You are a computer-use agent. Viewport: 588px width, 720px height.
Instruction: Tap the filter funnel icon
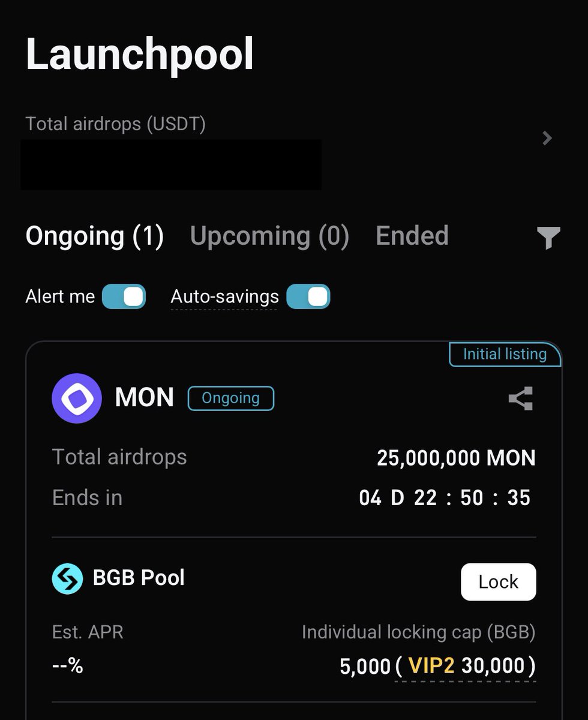548,238
